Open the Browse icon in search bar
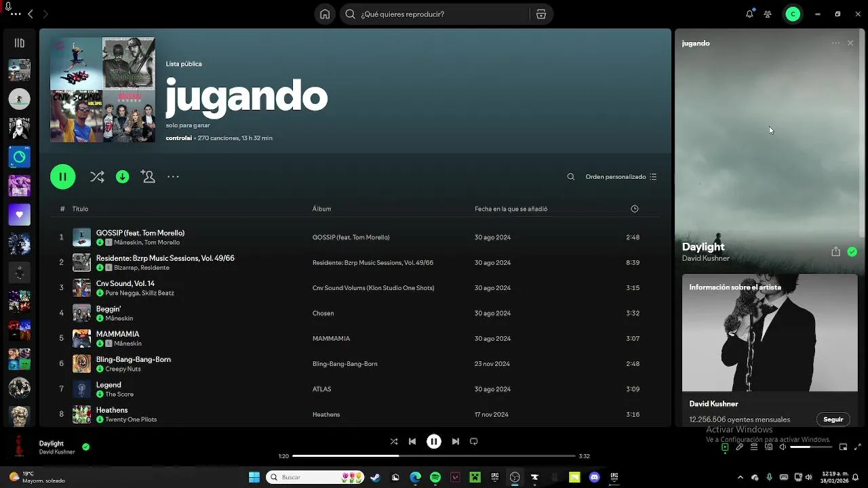 [540, 14]
